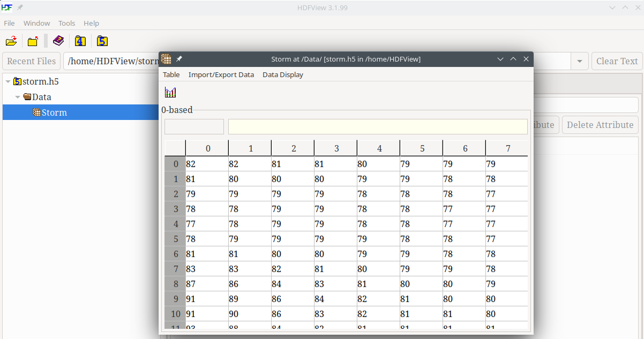The height and width of the screenshot is (339, 644).
Task: Click the HDF4 library version icon
Action: [80, 41]
